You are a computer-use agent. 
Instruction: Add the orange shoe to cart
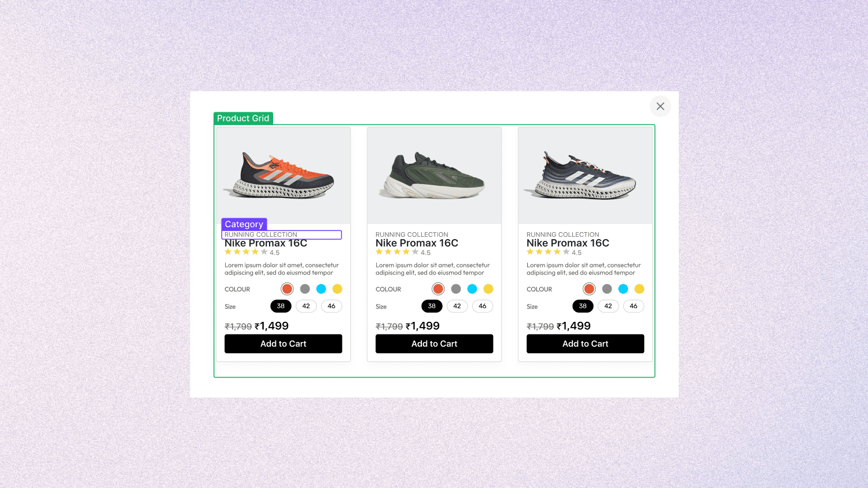coord(283,344)
